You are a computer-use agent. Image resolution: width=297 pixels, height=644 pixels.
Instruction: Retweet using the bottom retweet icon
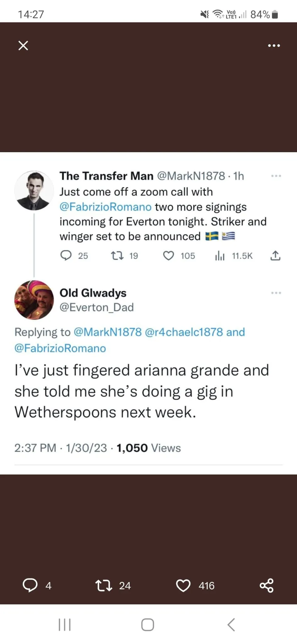pyautogui.click(x=104, y=585)
